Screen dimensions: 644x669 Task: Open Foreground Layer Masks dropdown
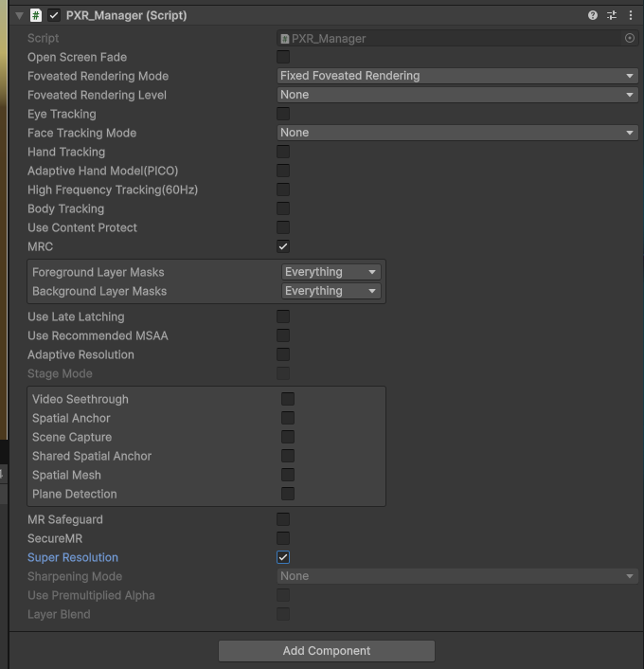[x=331, y=272]
